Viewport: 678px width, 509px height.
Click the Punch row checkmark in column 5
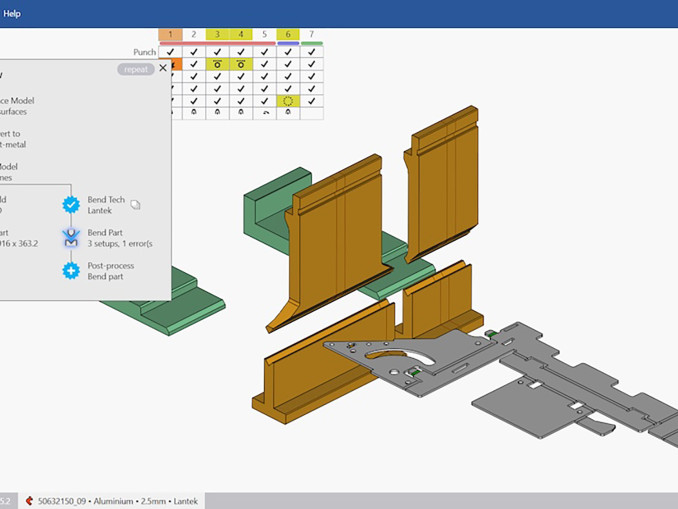tap(264, 52)
